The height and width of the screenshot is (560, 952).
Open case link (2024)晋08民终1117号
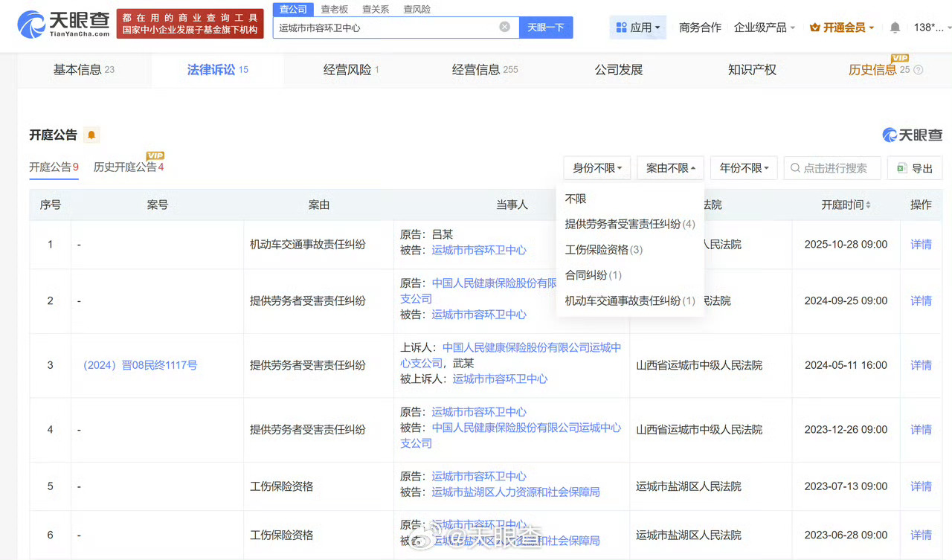pyautogui.click(x=138, y=365)
